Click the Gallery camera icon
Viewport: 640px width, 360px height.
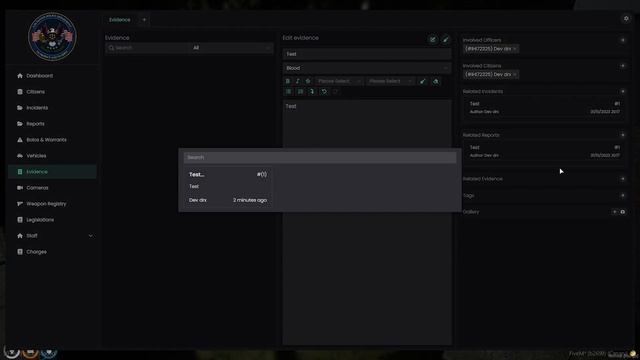coord(622,212)
